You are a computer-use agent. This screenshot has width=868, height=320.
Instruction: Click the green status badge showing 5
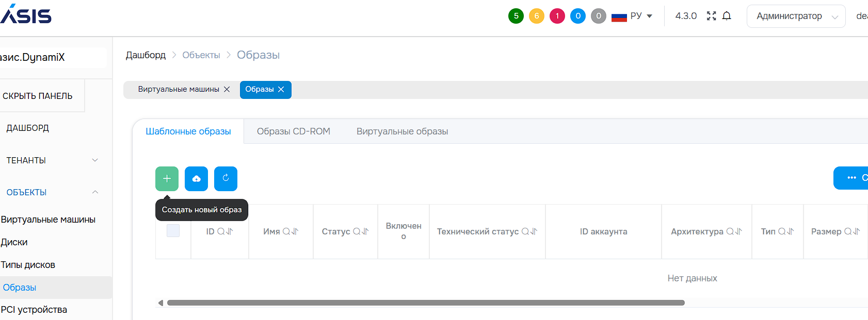[516, 16]
